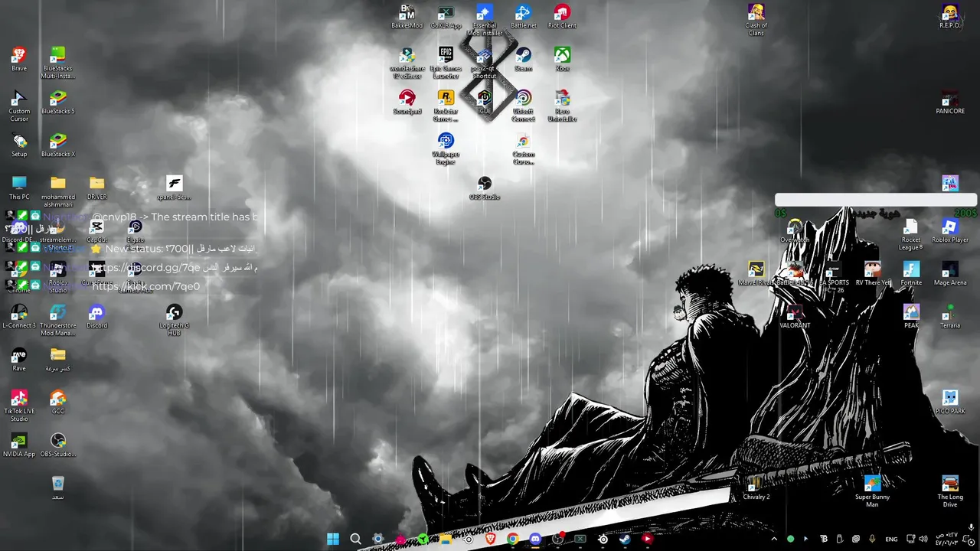This screenshot has width=980, height=551.
Task: Open Rocket League desktop shortcut
Action: click(x=910, y=233)
